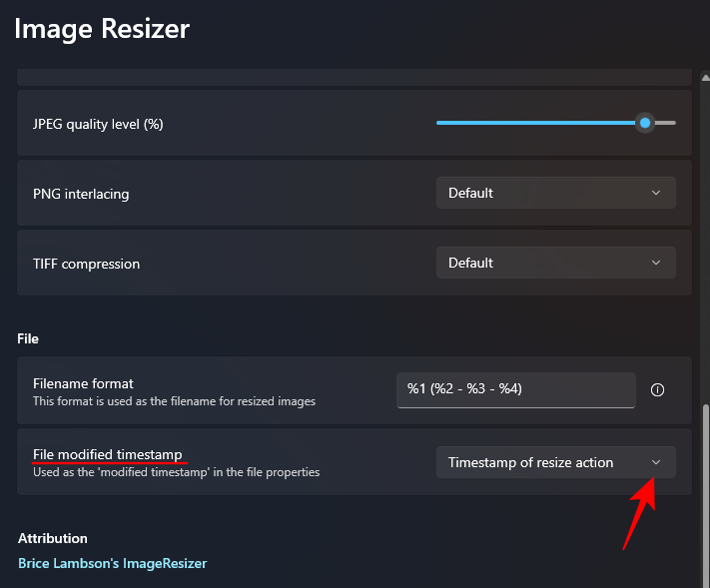Image resolution: width=710 pixels, height=588 pixels.
Task: Click the Attribution section heading
Action: pos(53,538)
